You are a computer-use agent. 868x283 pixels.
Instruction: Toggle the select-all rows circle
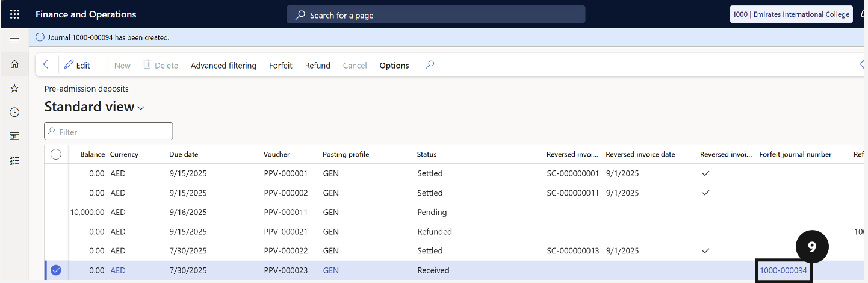pyautogui.click(x=56, y=154)
